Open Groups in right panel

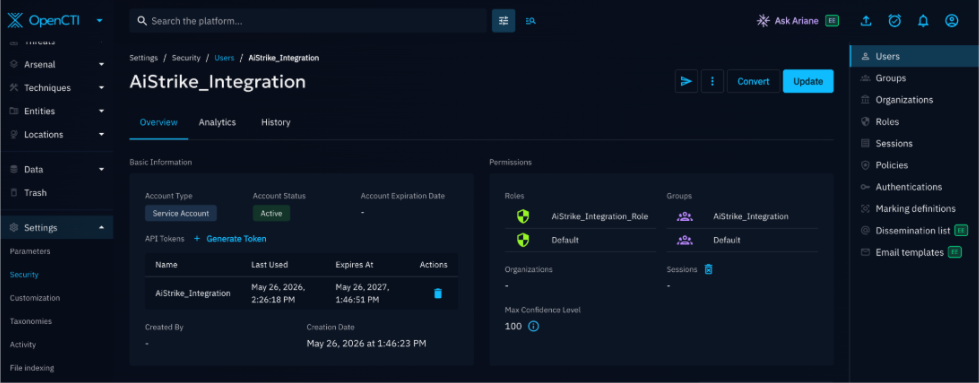point(914,78)
